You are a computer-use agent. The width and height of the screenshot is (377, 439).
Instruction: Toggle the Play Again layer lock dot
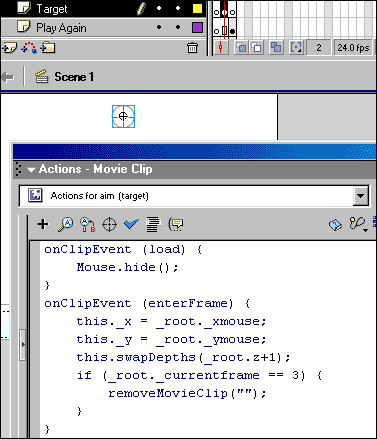(x=178, y=27)
